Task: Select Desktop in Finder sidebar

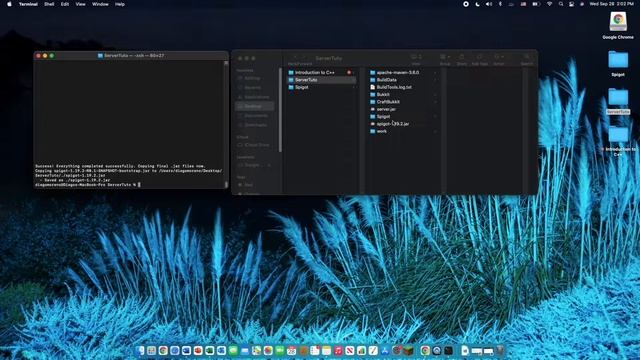Action: point(254,106)
